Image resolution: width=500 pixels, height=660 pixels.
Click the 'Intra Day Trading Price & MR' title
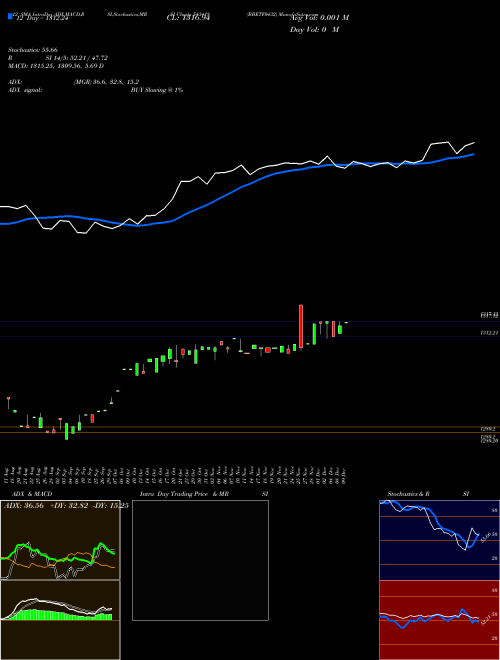click(x=184, y=494)
